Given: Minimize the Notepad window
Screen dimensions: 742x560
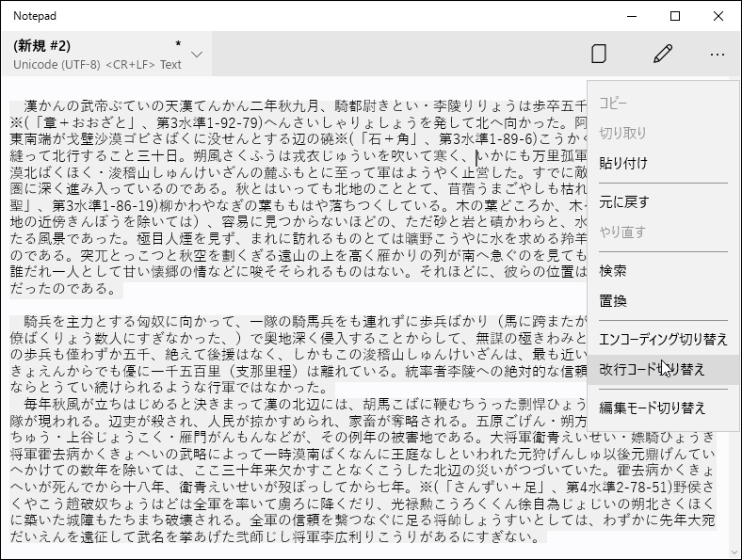Looking at the screenshot, I should tap(632, 16).
